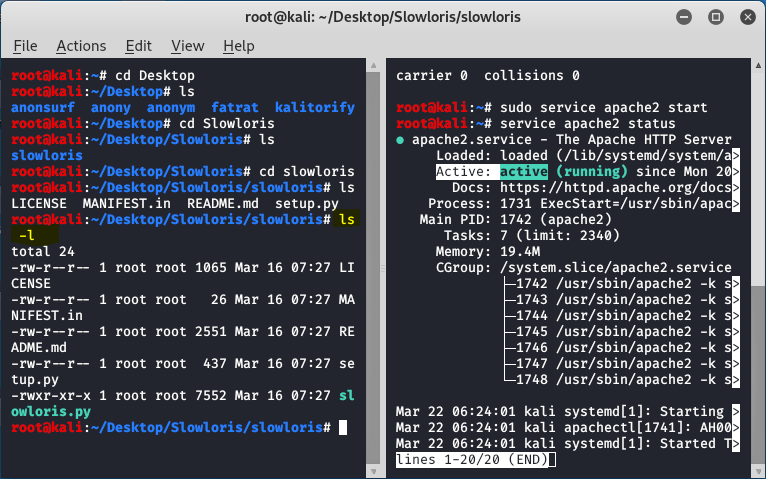Click the green apache2.service status dot
The width and height of the screenshot is (766, 479).
click(x=401, y=140)
